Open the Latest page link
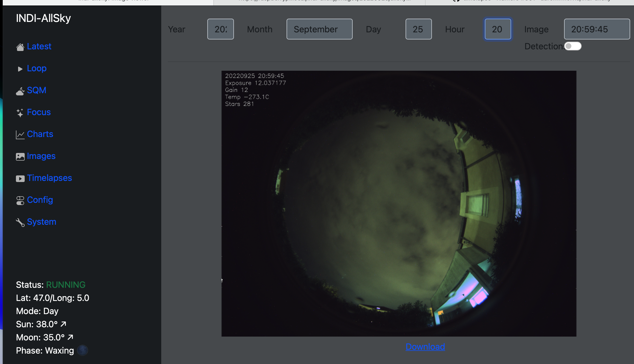Viewport: 634px width, 364px height. [x=39, y=47]
